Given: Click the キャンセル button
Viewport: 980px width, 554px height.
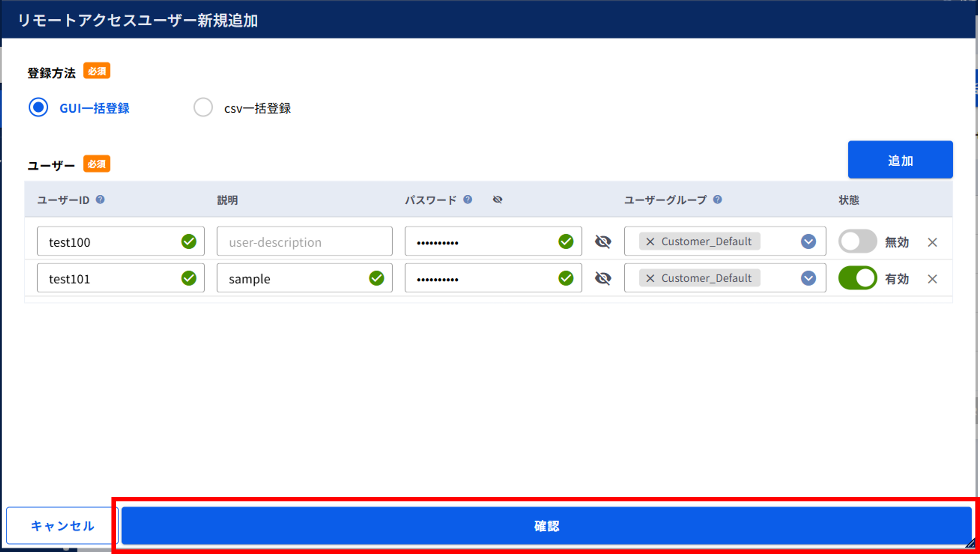Looking at the screenshot, I should (62, 526).
